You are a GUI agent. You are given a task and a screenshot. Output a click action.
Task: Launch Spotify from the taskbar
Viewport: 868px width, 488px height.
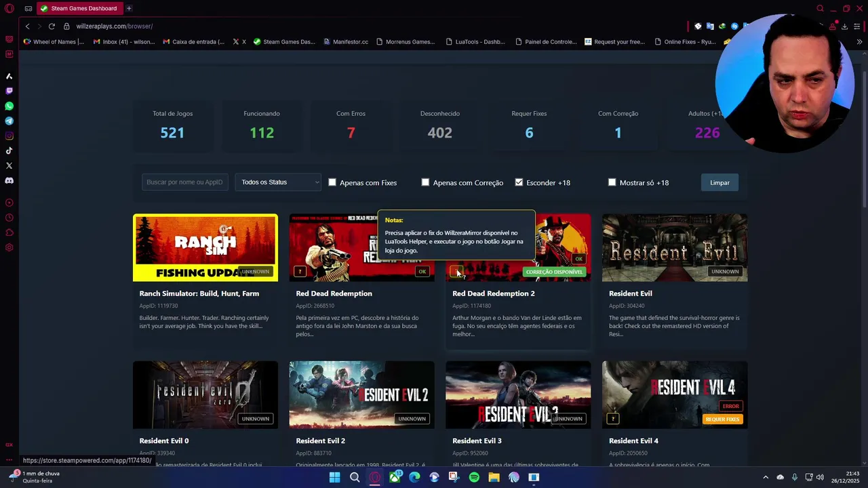tap(474, 477)
